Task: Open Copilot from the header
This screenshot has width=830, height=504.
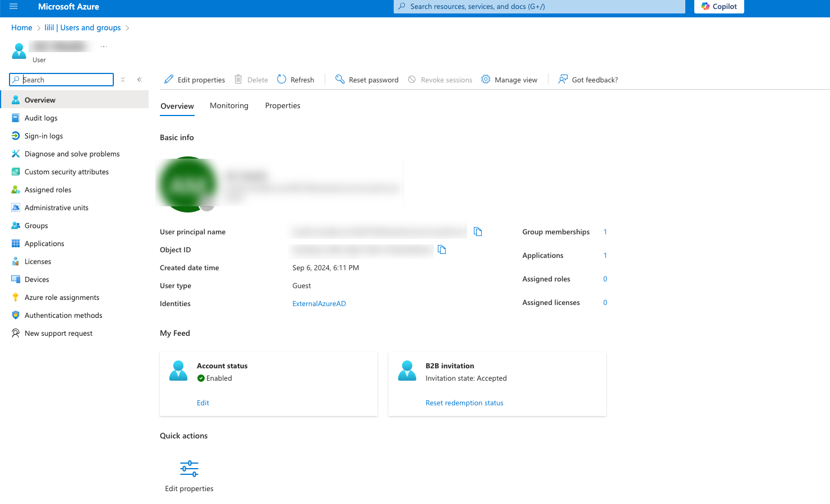Action: 719,7
